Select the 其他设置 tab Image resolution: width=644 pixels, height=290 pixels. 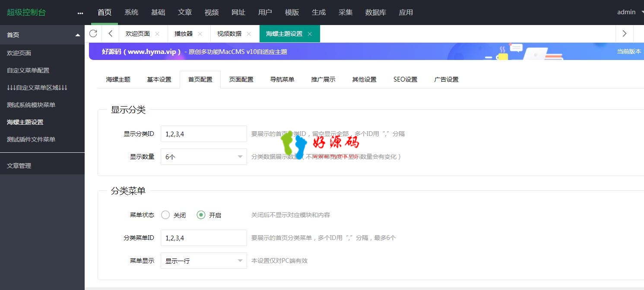tap(365, 79)
